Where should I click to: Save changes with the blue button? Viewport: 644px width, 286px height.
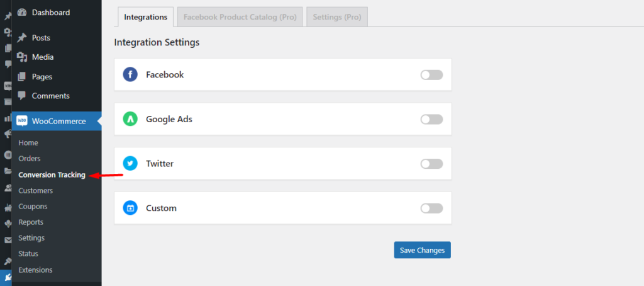[x=422, y=250]
